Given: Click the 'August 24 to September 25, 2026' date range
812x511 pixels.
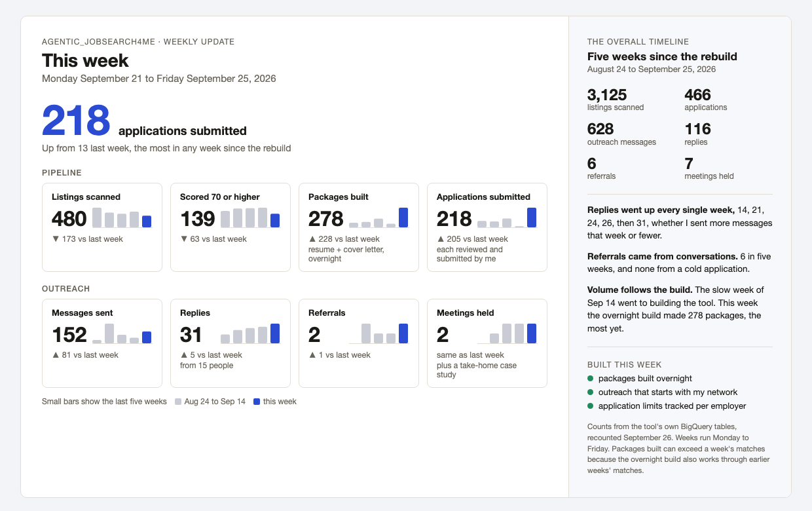Looking at the screenshot, I should pos(652,69).
